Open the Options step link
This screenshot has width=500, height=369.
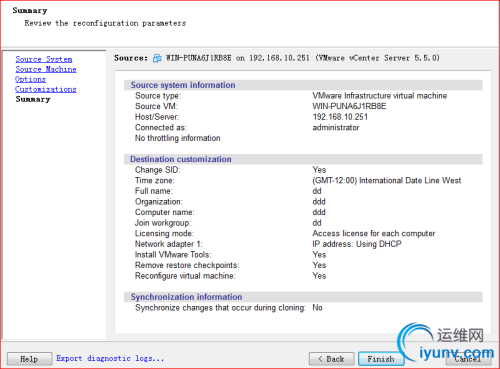pyautogui.click(x=30, y=79)
